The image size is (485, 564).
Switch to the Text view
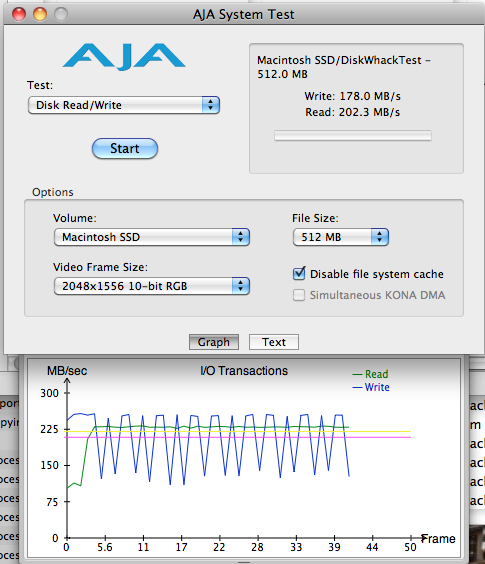[274, 342]
